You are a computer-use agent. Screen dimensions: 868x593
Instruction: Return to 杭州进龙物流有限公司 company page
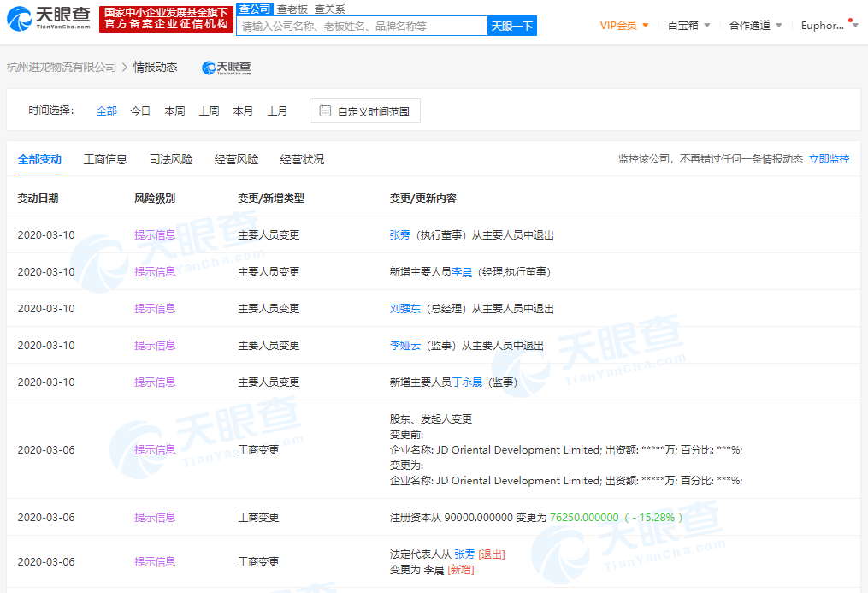61,66
